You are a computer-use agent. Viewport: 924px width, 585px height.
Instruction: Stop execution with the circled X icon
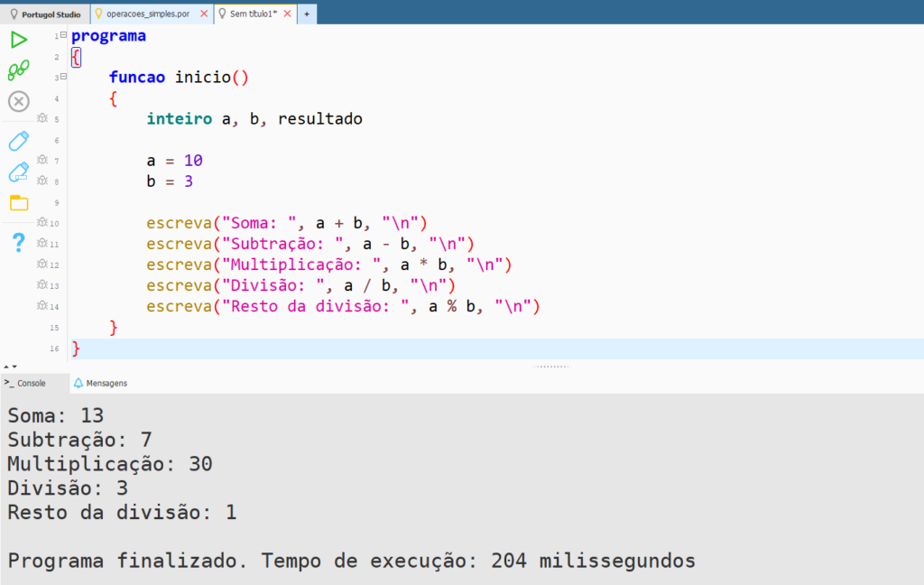[18, 101]
